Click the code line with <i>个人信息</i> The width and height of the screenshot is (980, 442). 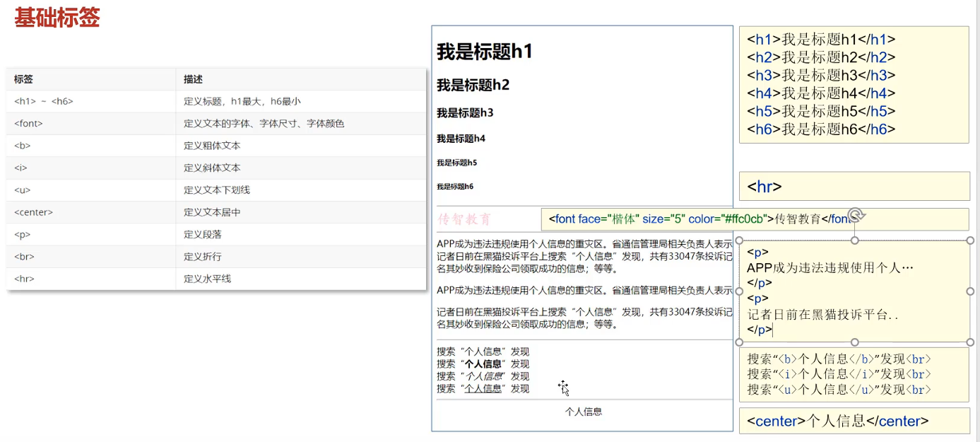pos(839,374)
